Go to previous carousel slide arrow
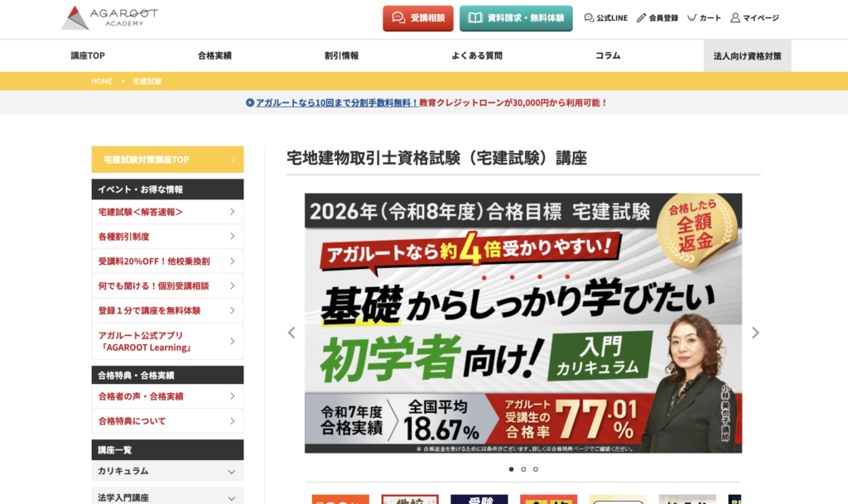 [291, 333]
